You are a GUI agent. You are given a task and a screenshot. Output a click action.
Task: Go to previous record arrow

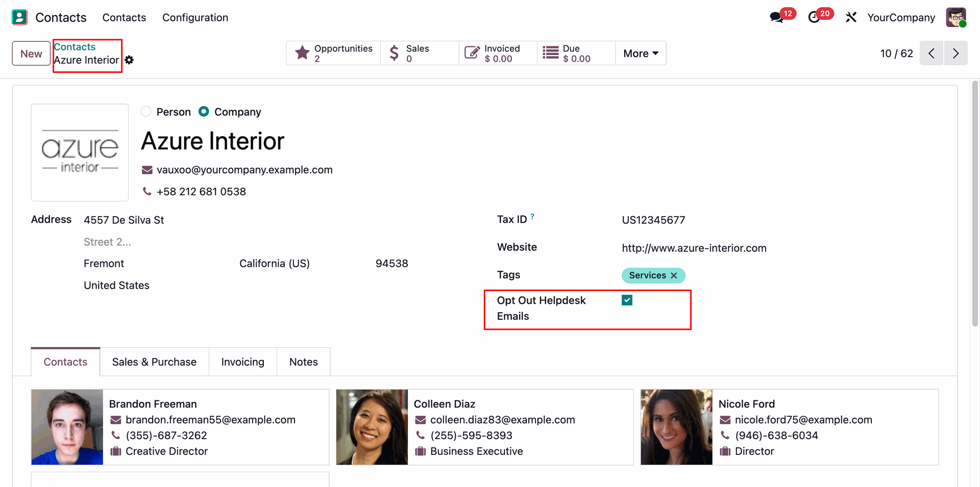pyautogui.click(x=932, y=54)
